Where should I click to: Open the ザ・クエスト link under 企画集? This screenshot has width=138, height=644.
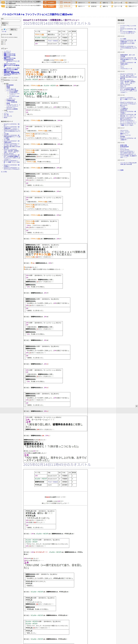point(10,112)
